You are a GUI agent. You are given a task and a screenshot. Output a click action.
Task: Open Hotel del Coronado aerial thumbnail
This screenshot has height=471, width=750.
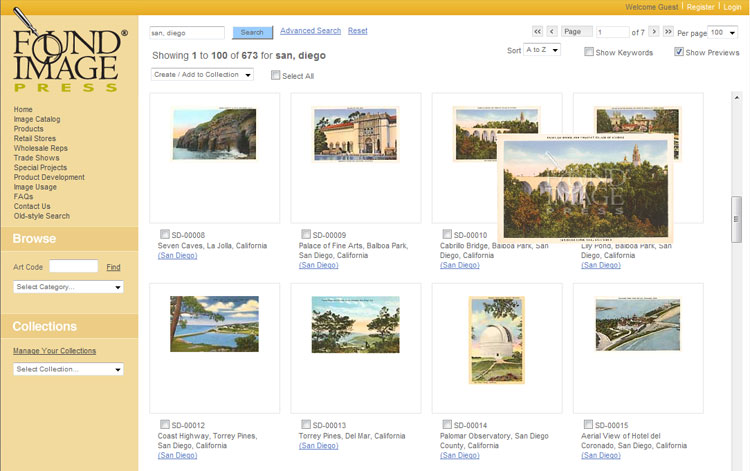point(638,324)
